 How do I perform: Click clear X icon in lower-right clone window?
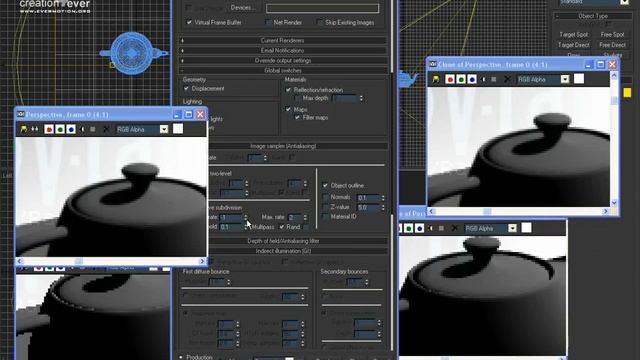click(455, 229)
